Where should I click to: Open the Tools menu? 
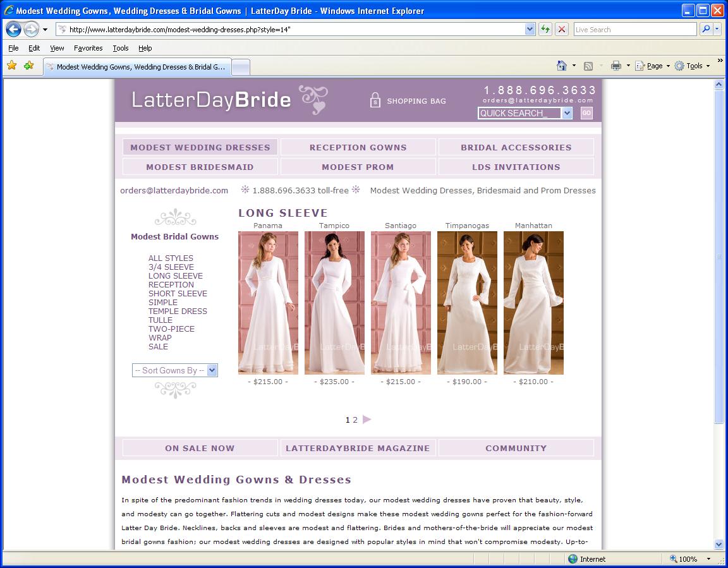tap(120, 47)
